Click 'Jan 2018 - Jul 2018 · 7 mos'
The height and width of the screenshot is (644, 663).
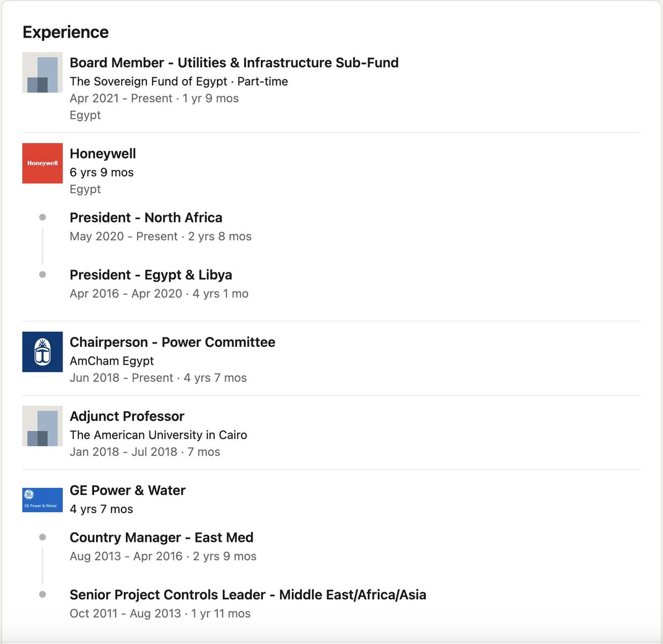pos(145,452)
